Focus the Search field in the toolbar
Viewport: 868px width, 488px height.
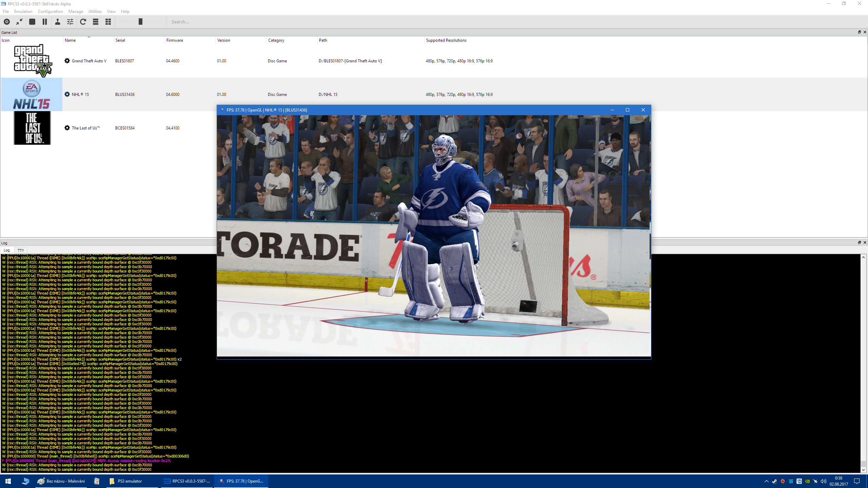point(203,22)
